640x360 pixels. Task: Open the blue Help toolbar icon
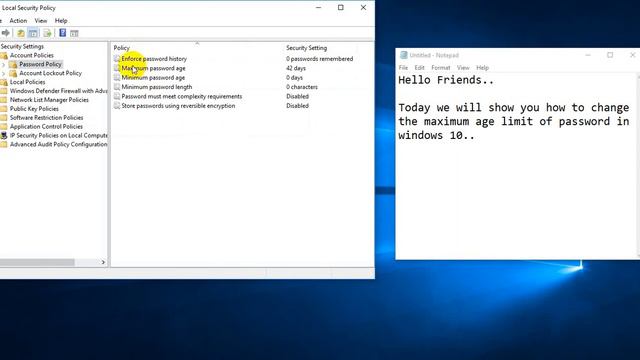pyautogui.click(x=62, y=33)
